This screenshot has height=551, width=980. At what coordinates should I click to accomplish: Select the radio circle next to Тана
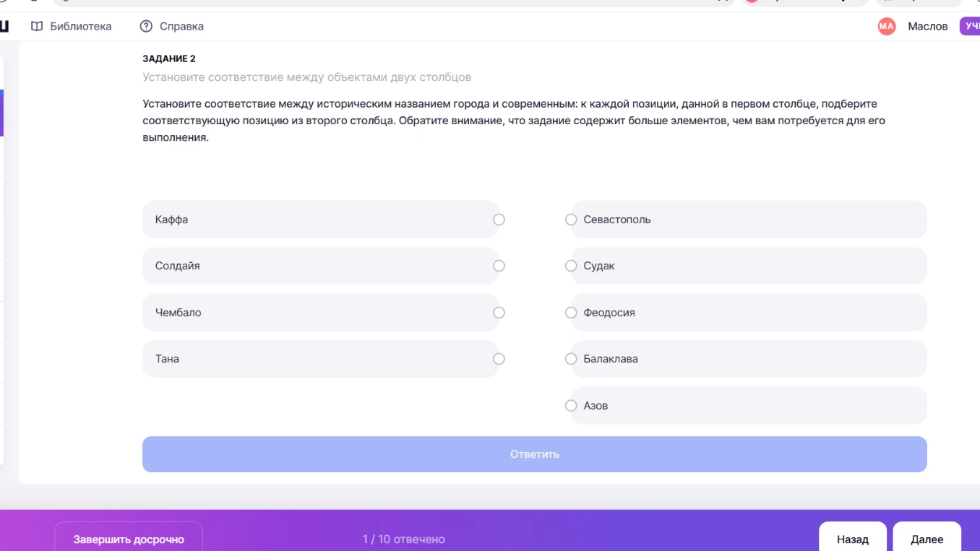pos(499,359)
